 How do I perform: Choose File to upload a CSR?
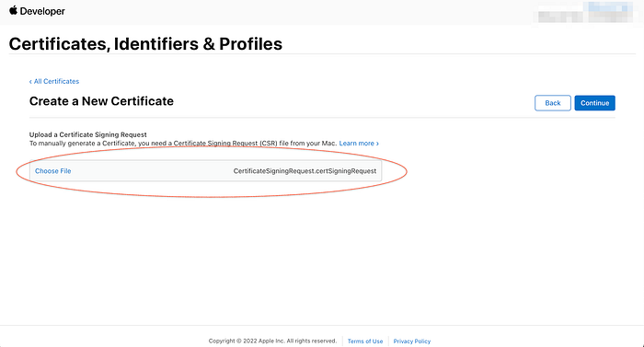click(53, 171)
